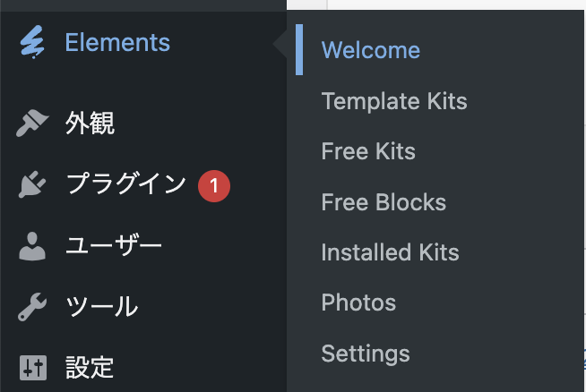Click the sliders icon for 設定
This screenshot has width=586, height=392.
33,368
